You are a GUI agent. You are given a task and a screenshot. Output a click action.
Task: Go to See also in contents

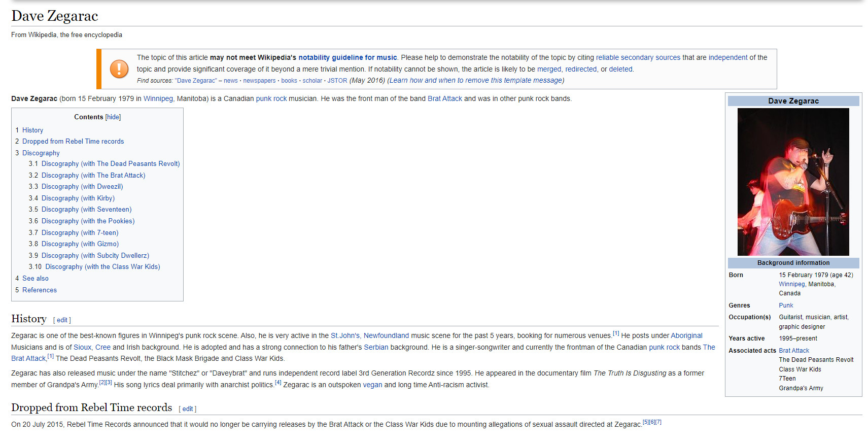click(x=36, y=279)
